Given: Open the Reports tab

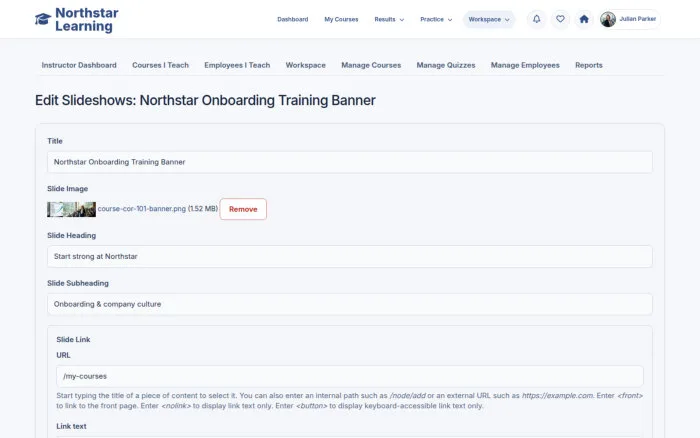Looking at the screenshot, I should click(588, 65).
